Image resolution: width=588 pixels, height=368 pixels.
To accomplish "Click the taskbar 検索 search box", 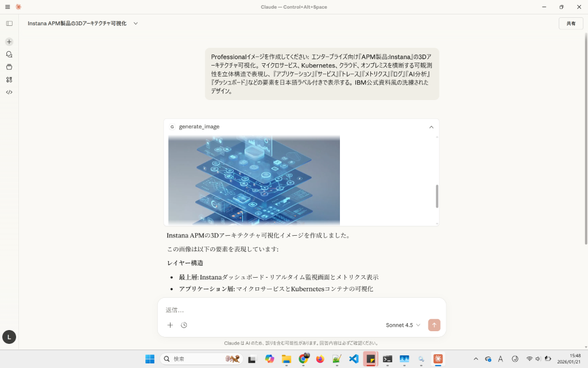I will click(202, 359).
